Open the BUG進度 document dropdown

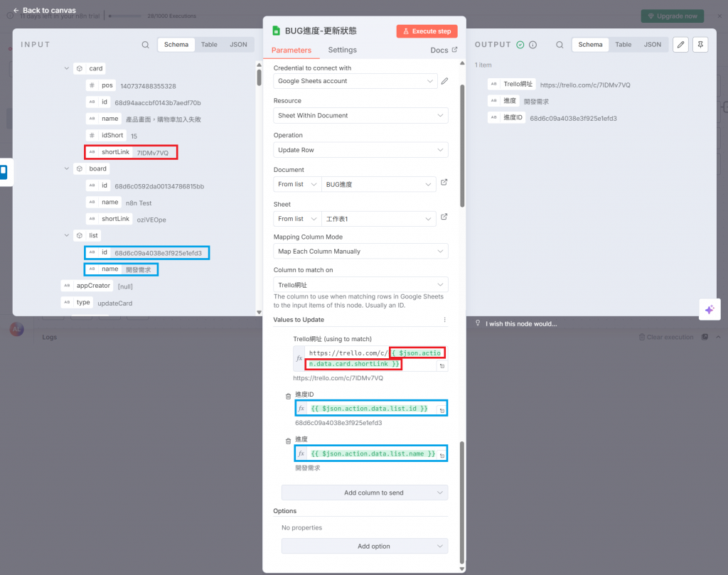pos(378,184)
